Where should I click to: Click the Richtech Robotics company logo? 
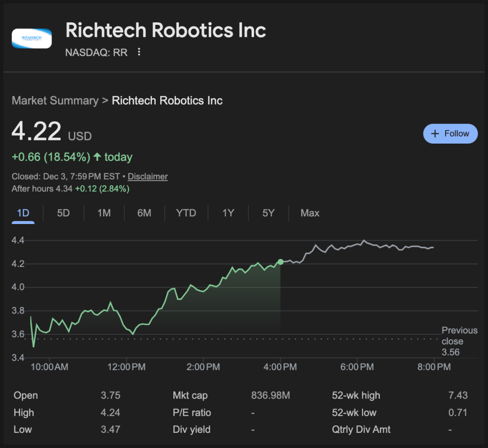coord(32,38)
